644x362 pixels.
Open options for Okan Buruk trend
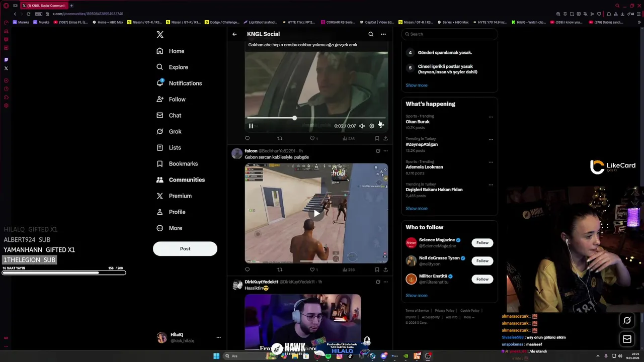[x=491, y=117]
